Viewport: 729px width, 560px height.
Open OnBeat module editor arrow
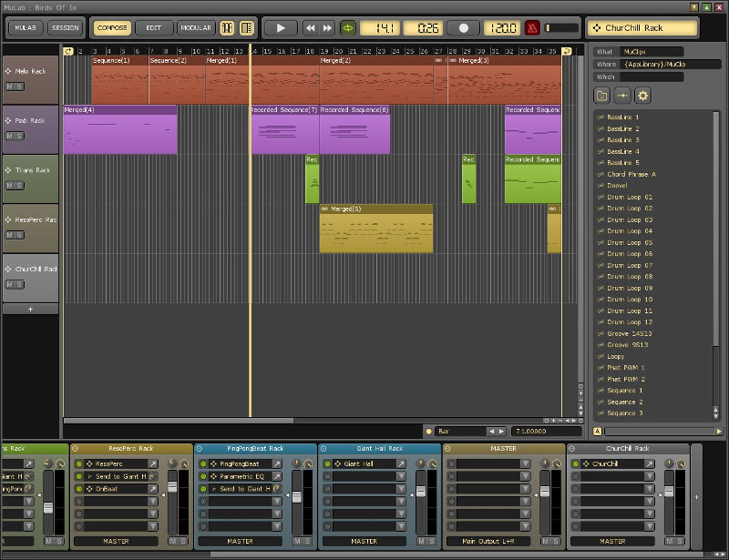coord(152,489)
